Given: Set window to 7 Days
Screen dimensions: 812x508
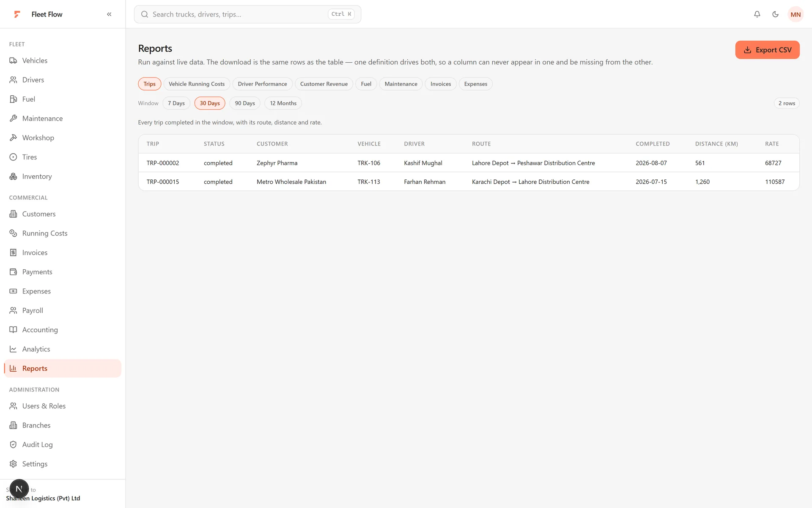Looking at the screenshot, I should (176, 103).
